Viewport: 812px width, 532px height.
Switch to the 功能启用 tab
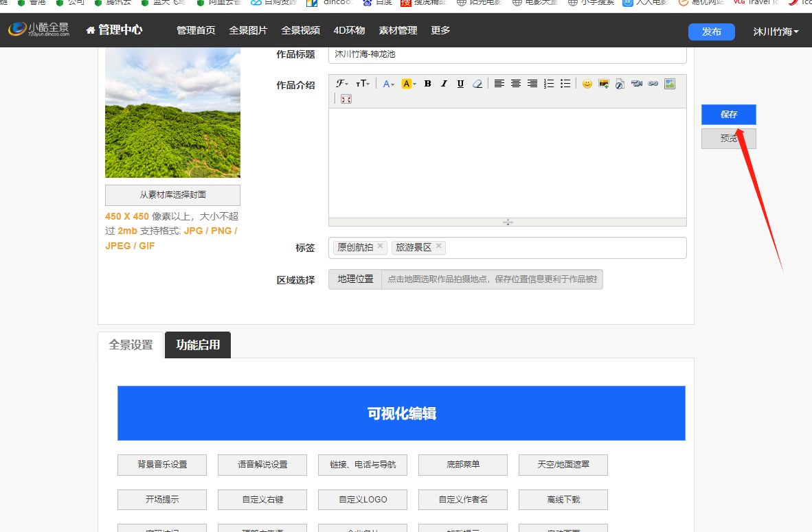coord(198,345)
